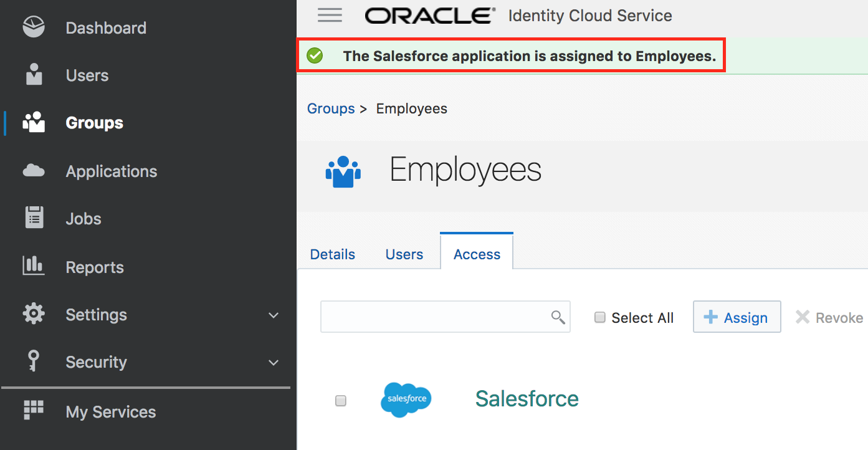This screenshot has height=450, width=868.
Task: Click the Users person icon in sidebar
Action: 34,74
